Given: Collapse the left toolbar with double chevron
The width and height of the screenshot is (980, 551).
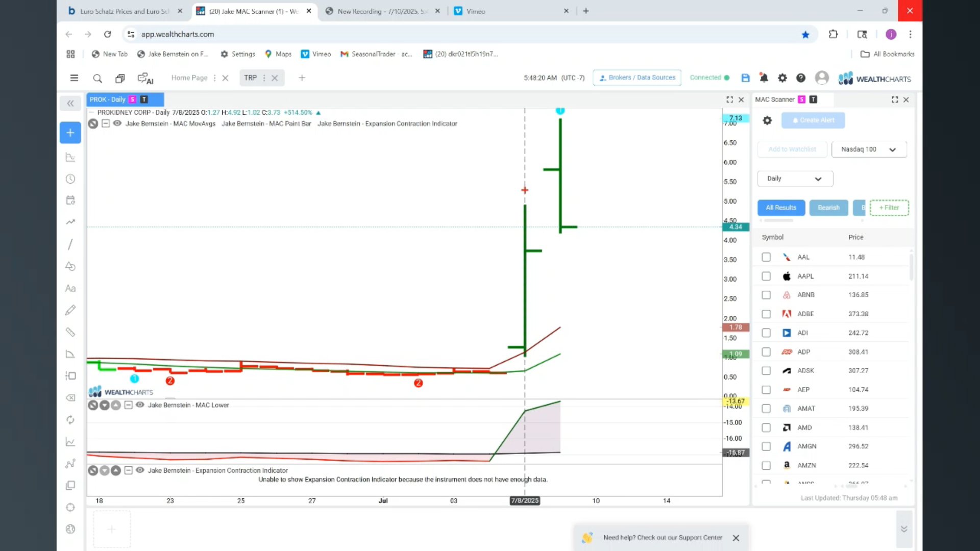Looking at the screenshot, I should (x=70, y=103).
